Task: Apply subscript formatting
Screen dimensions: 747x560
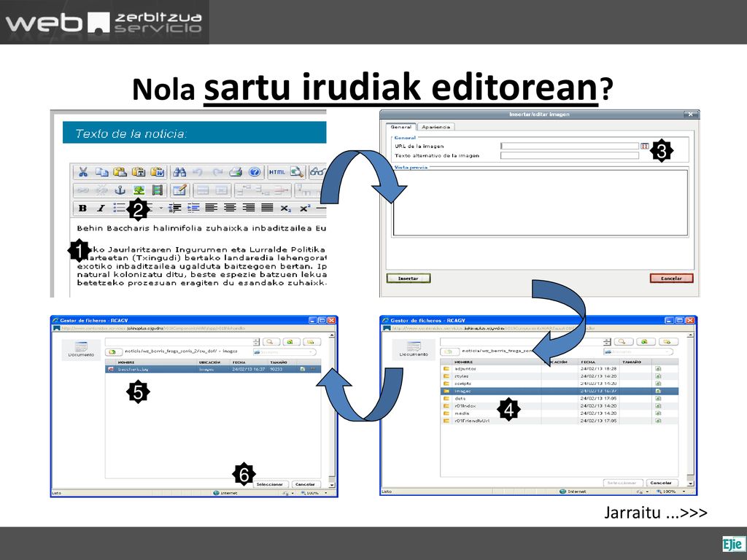Action: [x=285, y=208]
